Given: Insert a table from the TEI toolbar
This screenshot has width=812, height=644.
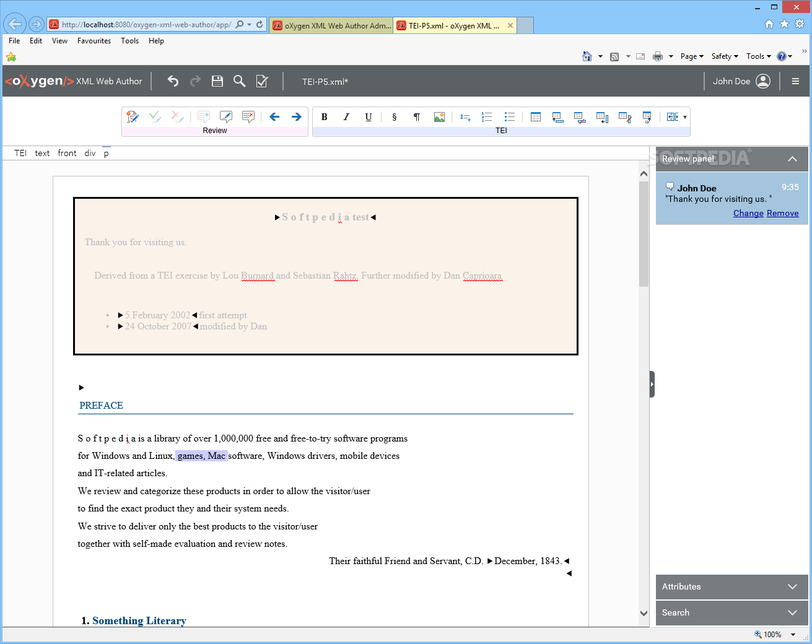Looking at the screenshot, I should pos(536,116).
